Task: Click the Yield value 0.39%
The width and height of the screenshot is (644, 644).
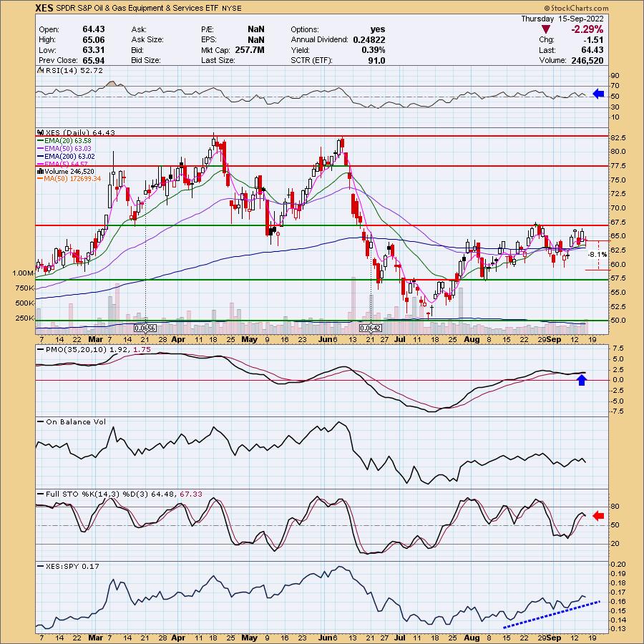Action: point(374,50)
